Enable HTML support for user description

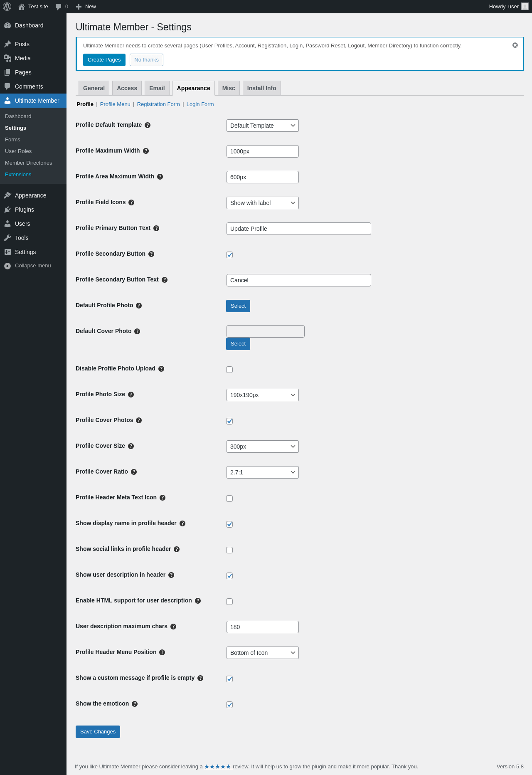229,602
